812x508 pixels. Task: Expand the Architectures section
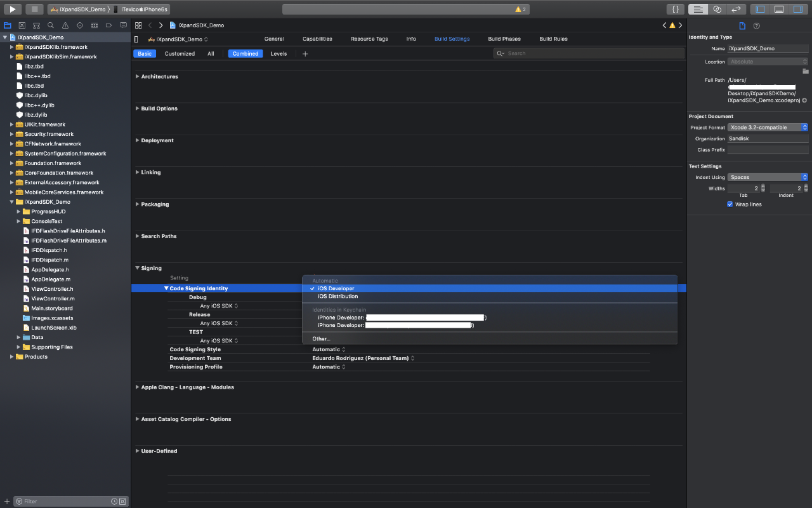pyautogui.click(x=138, y=77)
